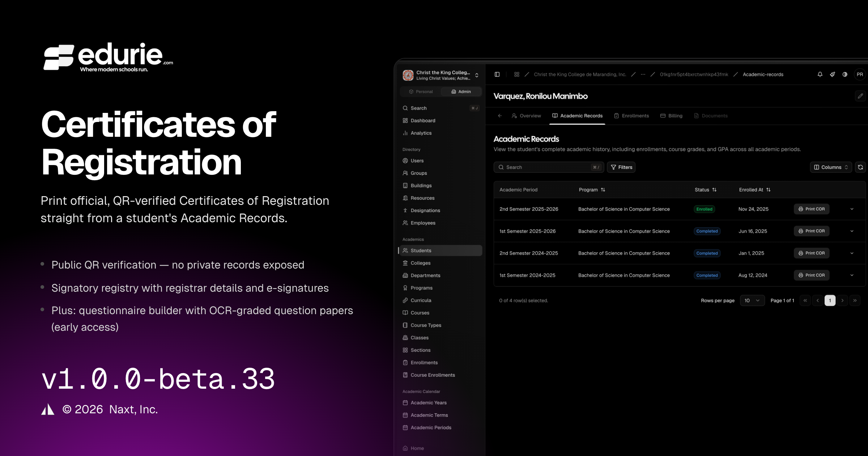
Task: Open the organization switcher chevrons
Action: pyautogui.click(x=477, y=75)
